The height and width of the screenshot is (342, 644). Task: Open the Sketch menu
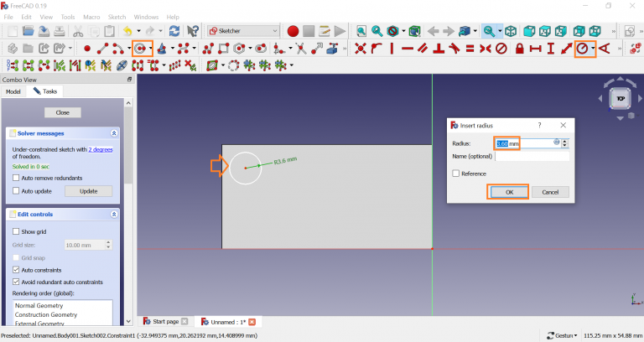tap(117, 17)
